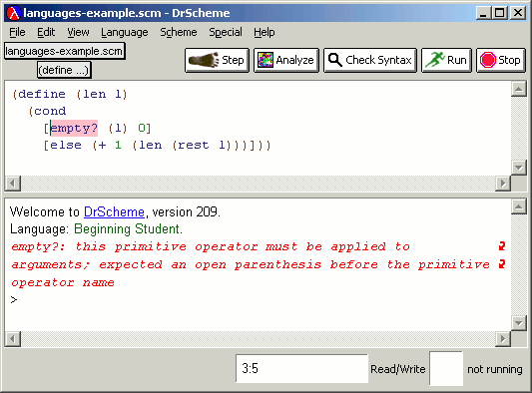Image resolution: width=532 pixels, height=393 pixels.
Task: Click the languages-example.scm filename button
Action: pyautogui.click(x=65, y=51)
